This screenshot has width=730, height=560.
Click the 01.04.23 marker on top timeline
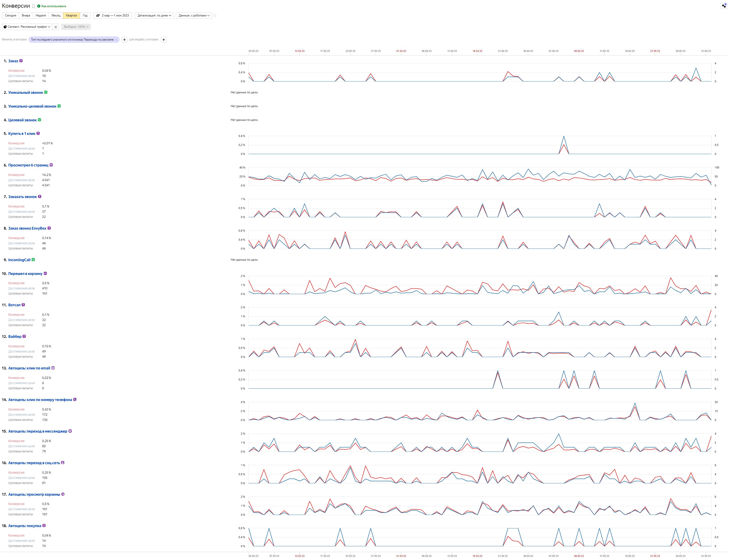[x=401, y=51]
